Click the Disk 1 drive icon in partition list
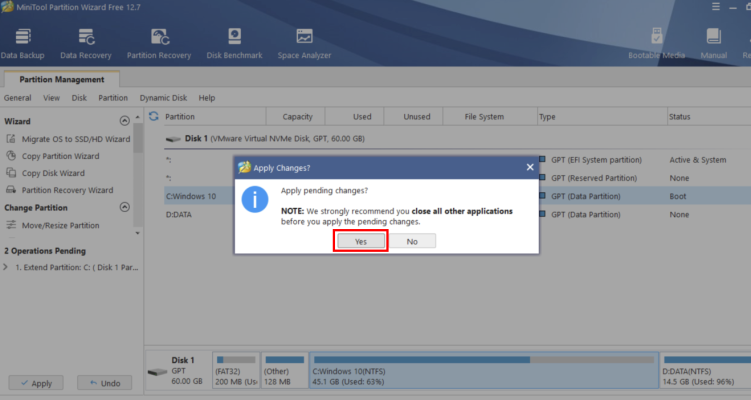The image size is (751, 400). point(173,139)
